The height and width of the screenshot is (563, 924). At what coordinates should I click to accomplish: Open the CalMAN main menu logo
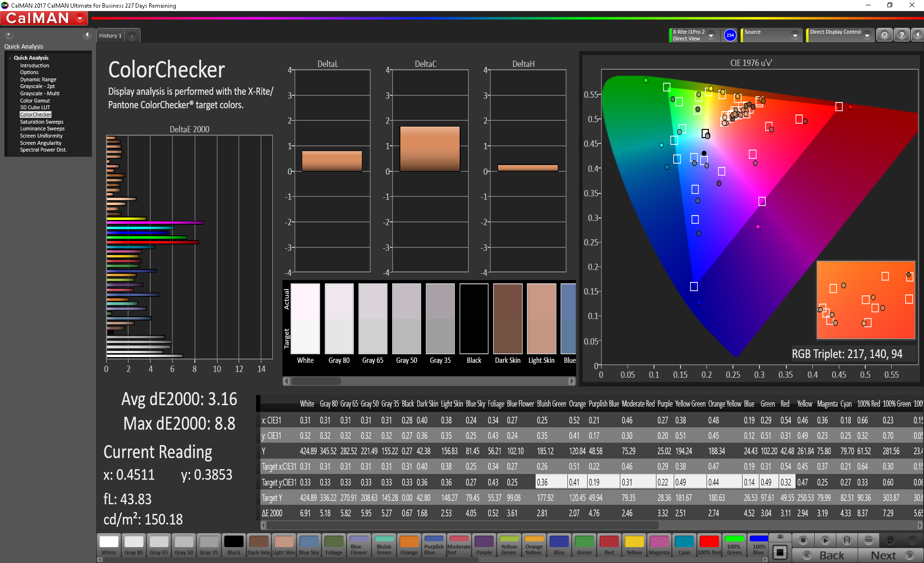[44, 18]
